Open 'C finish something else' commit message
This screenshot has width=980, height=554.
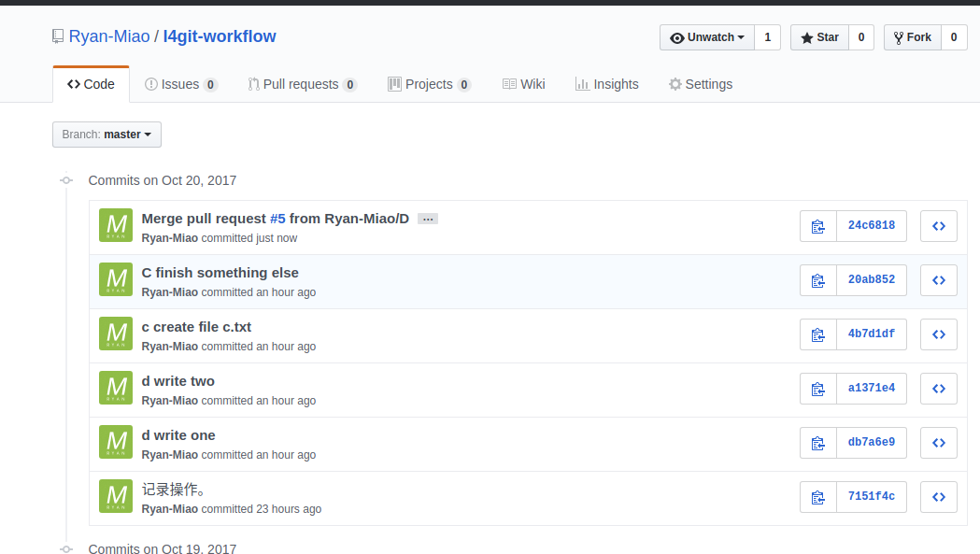(x=220, y=273)
